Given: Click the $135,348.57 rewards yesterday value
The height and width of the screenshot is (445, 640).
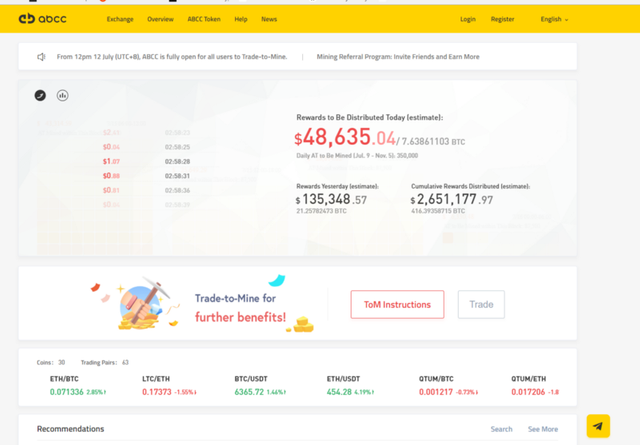Looking at the screenshot, I should 331,200.
